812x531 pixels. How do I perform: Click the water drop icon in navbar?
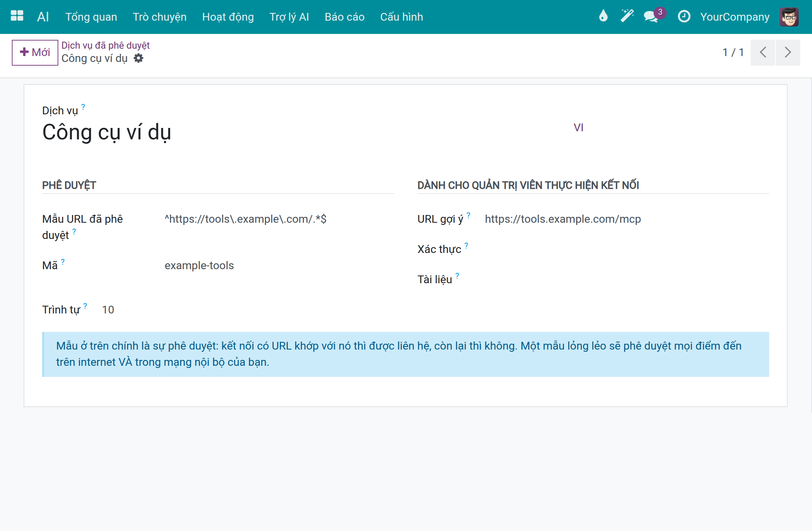click(x=603, y=16)
